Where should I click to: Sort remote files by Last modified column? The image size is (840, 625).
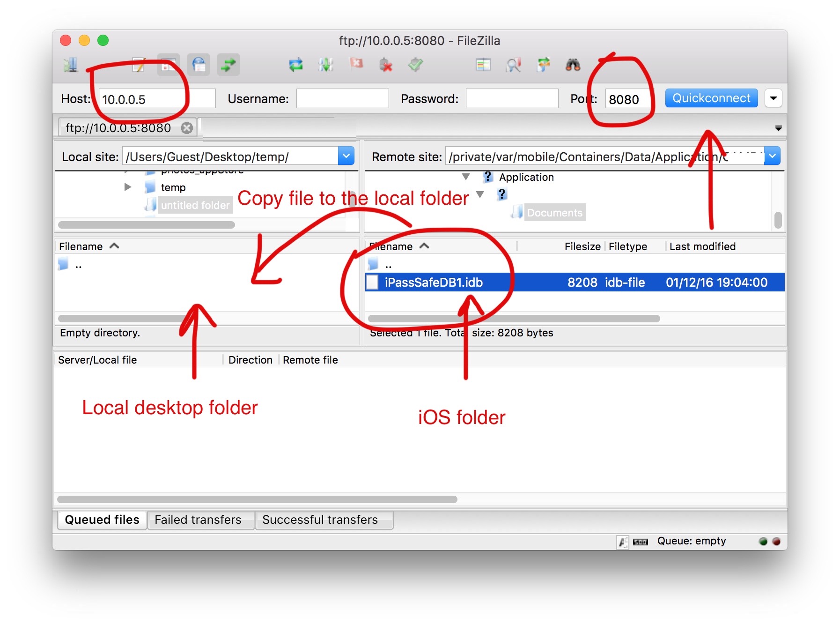[x=725, y=246]
